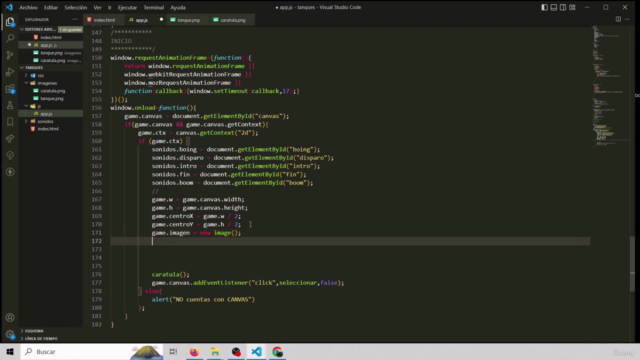Screen dimensions: 640x360
Task: Open Customize Layout button in title bar
Action: pyautogui.click(x=572, y=7)
